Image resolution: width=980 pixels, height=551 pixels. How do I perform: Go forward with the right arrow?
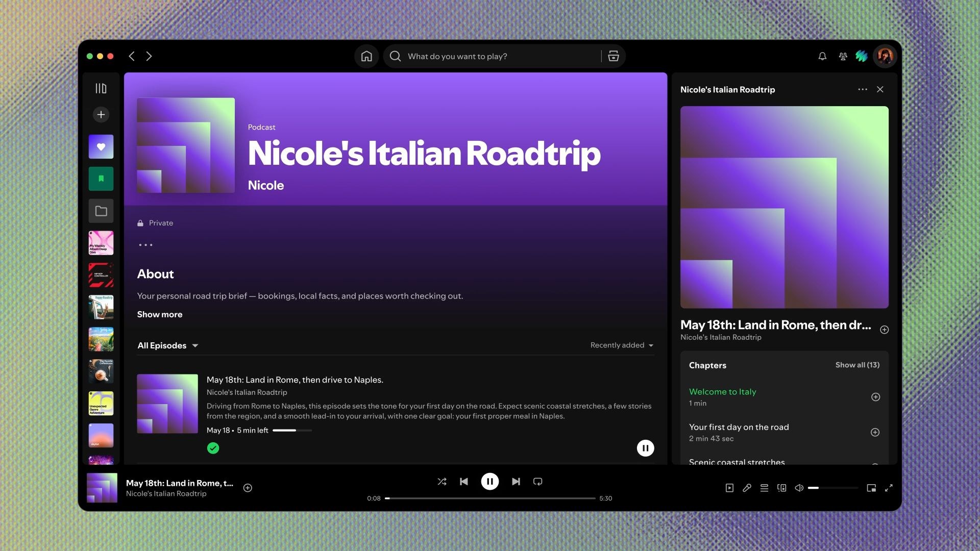[149, 56]
